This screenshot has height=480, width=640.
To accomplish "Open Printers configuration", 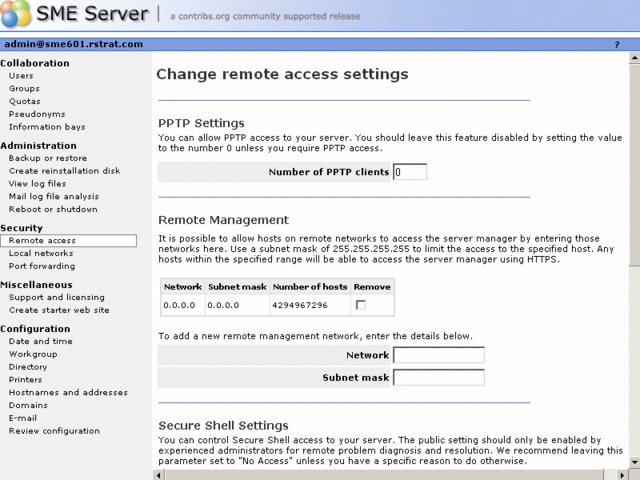I will 25,379.
